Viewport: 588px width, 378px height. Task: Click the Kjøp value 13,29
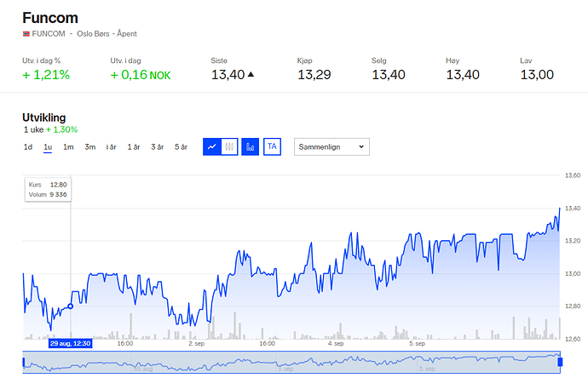pyautogui.click(x=314, y=75)
